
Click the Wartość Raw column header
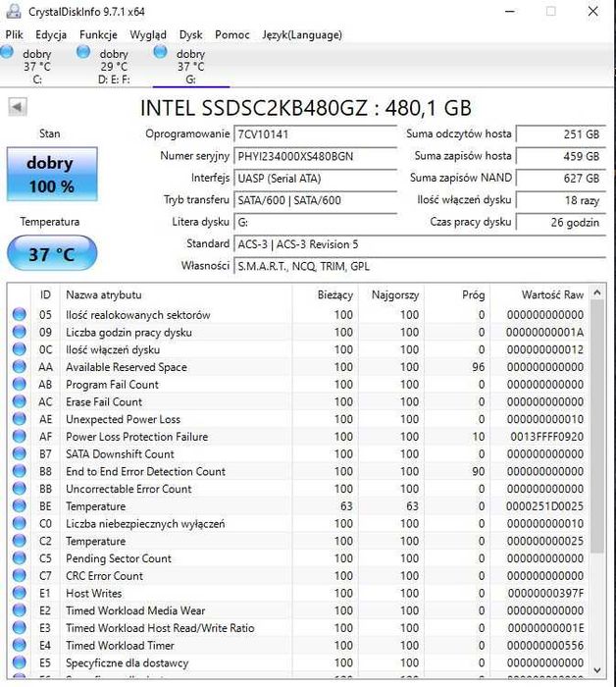(539, 294)
